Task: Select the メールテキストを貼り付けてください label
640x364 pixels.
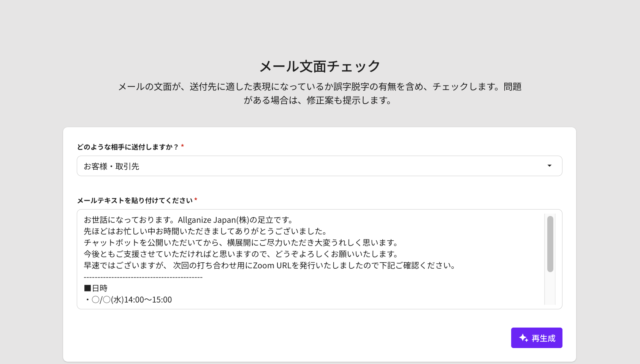Action: [135, 200]
